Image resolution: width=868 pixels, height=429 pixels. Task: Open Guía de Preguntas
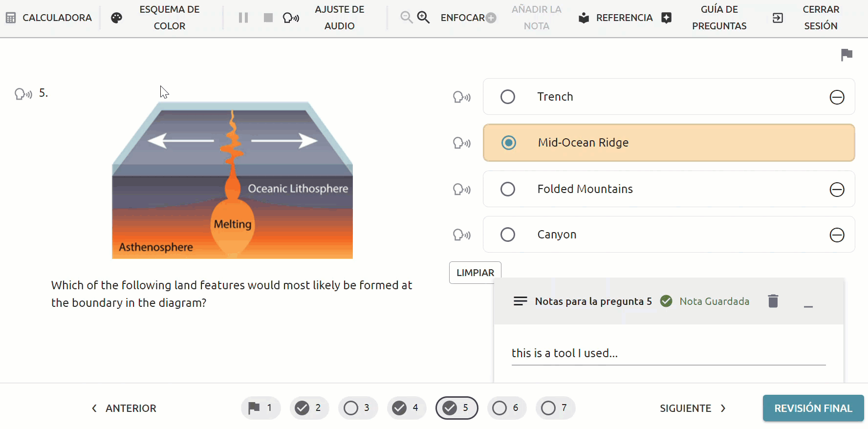tap(719, 18)
